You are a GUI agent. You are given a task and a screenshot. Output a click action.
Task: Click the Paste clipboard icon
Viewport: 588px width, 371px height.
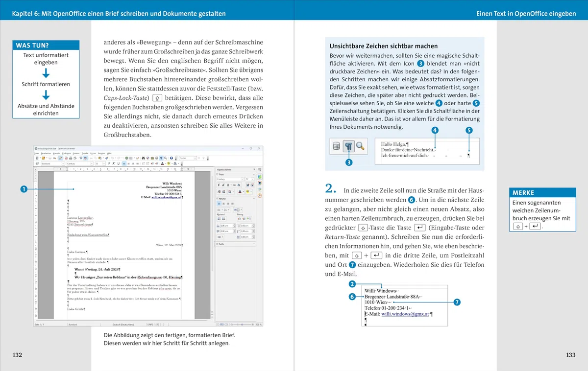point(100,158)
